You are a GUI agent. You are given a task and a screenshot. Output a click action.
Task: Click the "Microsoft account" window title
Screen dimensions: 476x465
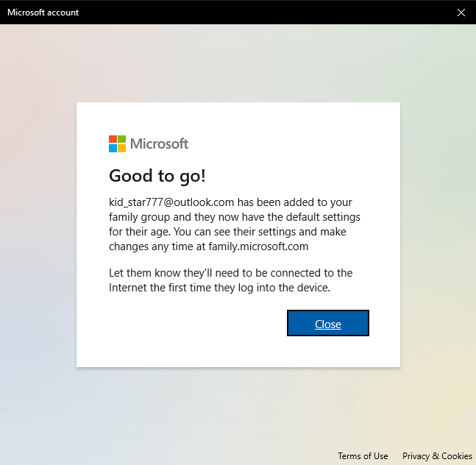[x=43, y=13]
